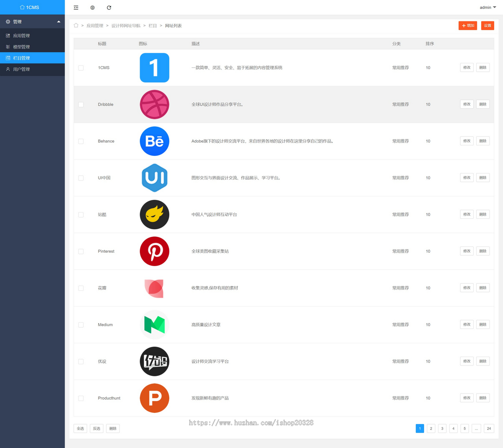
Task: Click the gear icon beside 管理
Action: pos(8,21)
